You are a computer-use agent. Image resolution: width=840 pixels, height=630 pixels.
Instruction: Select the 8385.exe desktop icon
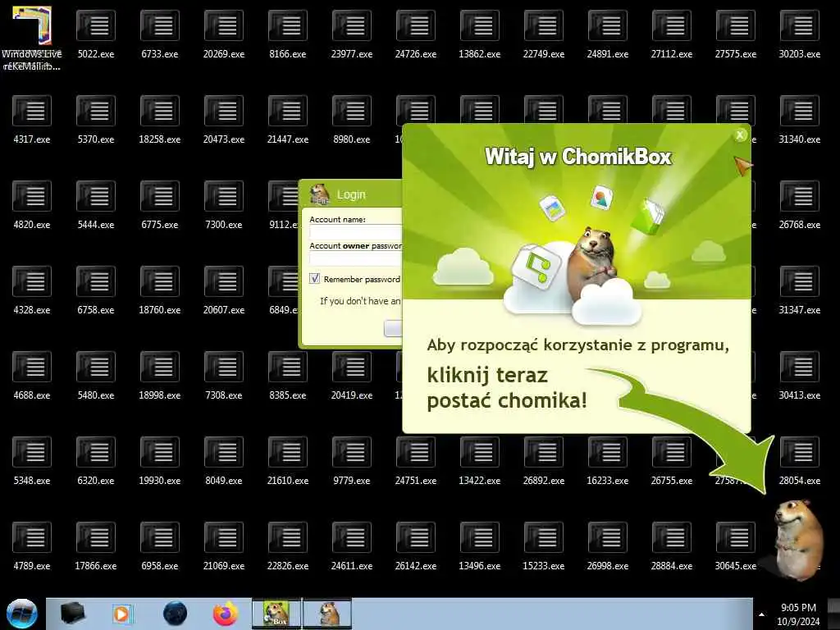[288, 375]
